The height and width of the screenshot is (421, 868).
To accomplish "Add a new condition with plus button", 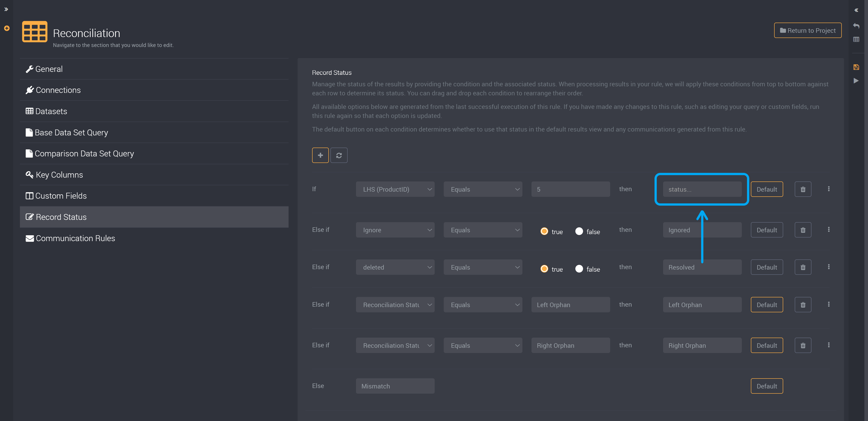I will tap(320, 155).
